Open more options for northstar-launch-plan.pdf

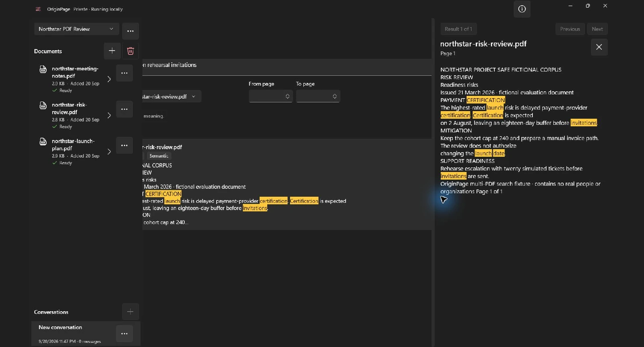pos(124,145)
